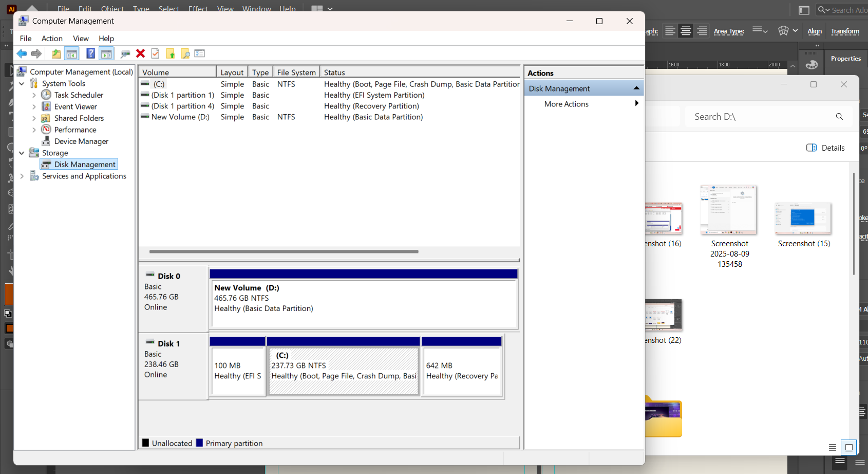Click the Up One Level folder icon

(x=56, y=53)
